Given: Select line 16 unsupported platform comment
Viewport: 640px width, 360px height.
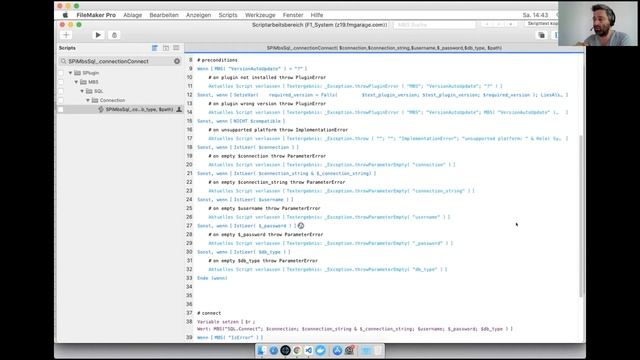Looking at the screenshot, I should [278, 130].
